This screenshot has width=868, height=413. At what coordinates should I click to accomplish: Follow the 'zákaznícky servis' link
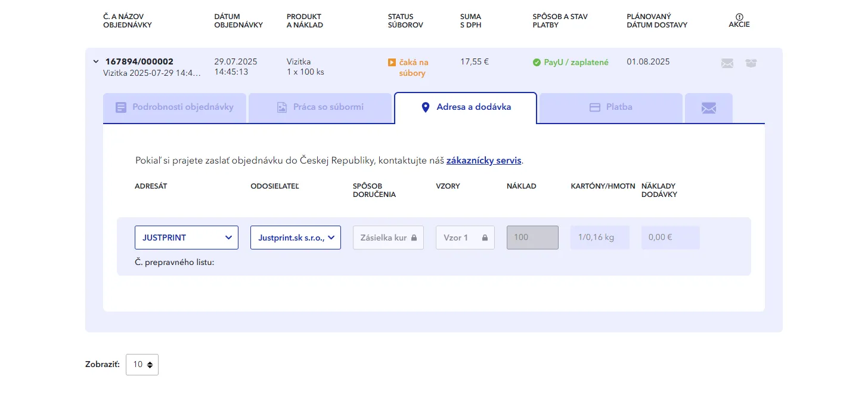pos(483,161)
